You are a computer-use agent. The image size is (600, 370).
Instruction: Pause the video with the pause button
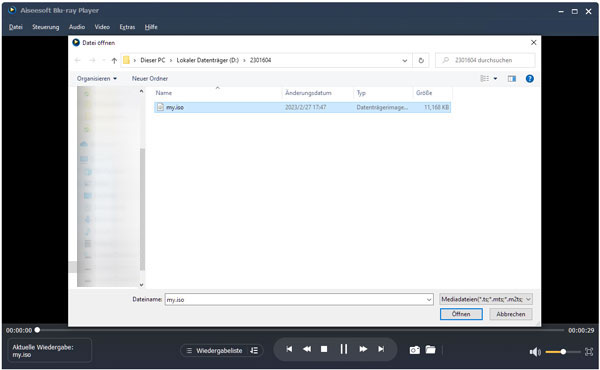coord(344,349)
